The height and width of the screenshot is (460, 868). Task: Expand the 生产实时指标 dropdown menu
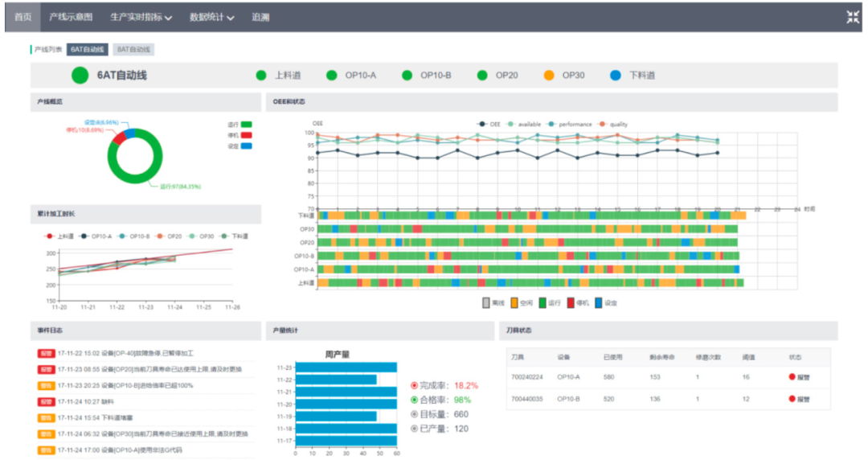point(141,17)
